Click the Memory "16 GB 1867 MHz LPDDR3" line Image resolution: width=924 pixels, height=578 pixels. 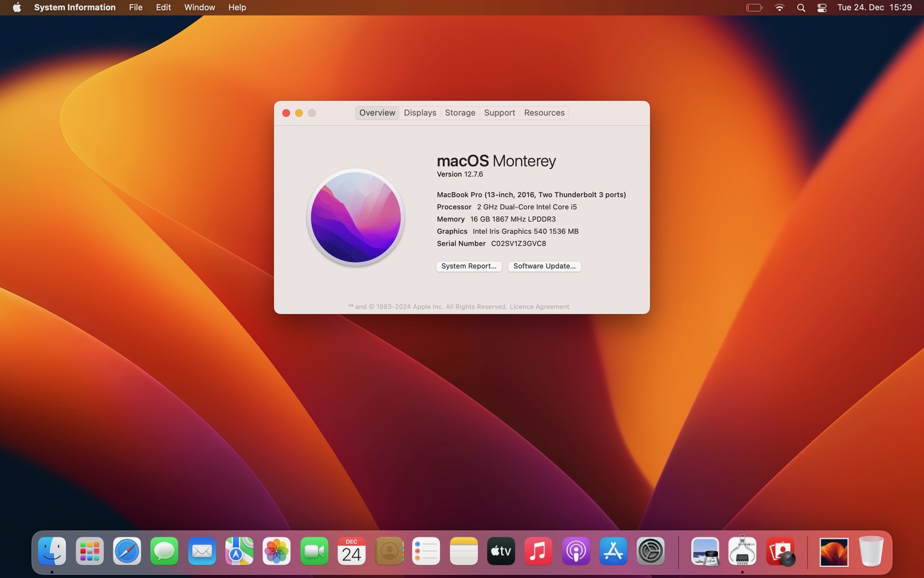[x=497, y=219]
